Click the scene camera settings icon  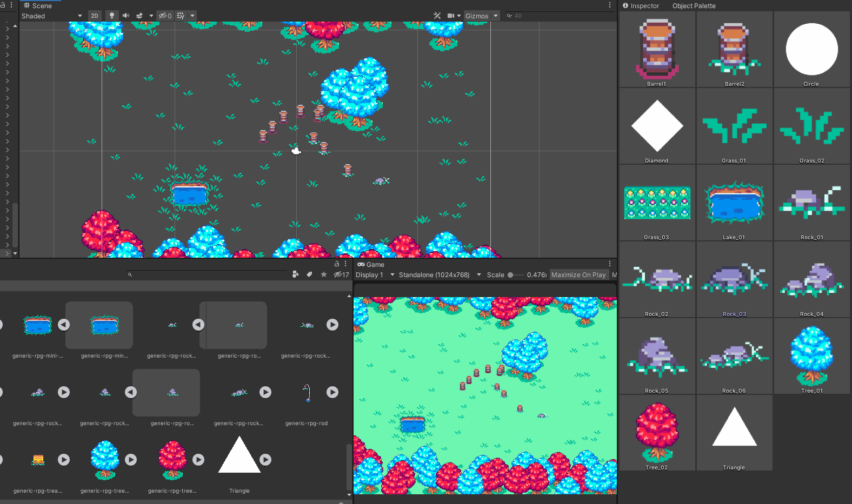(451, 16)
